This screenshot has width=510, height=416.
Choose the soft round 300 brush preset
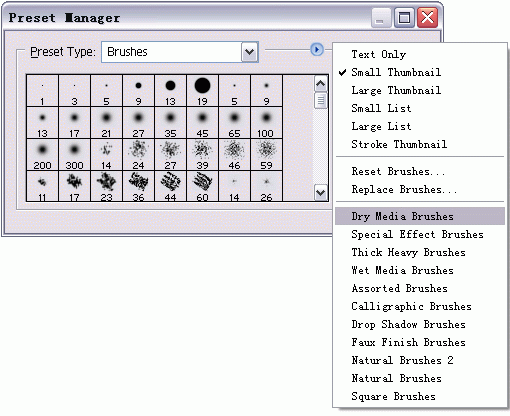(x=74, y=155)
